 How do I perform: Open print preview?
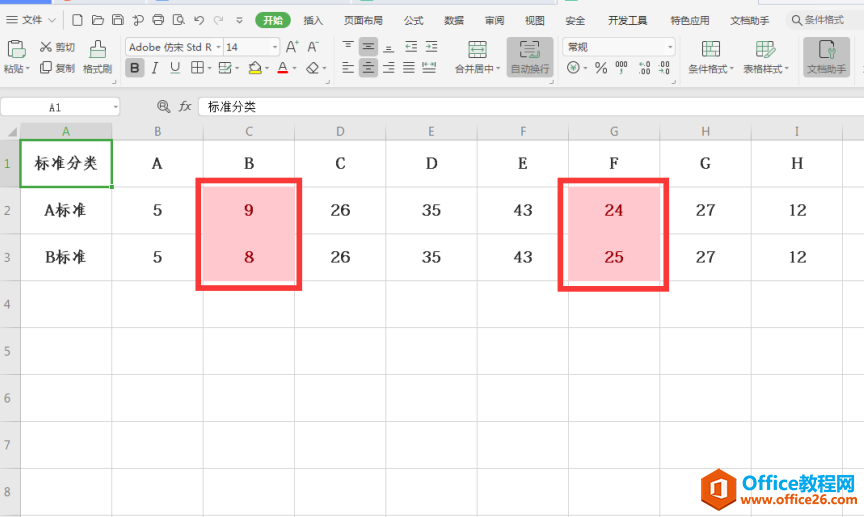179,20
